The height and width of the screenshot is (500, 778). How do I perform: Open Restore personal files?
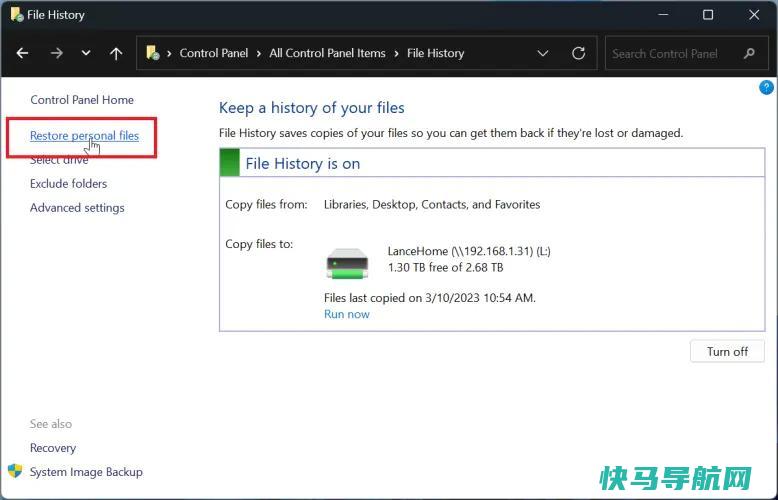pos(84,135)
